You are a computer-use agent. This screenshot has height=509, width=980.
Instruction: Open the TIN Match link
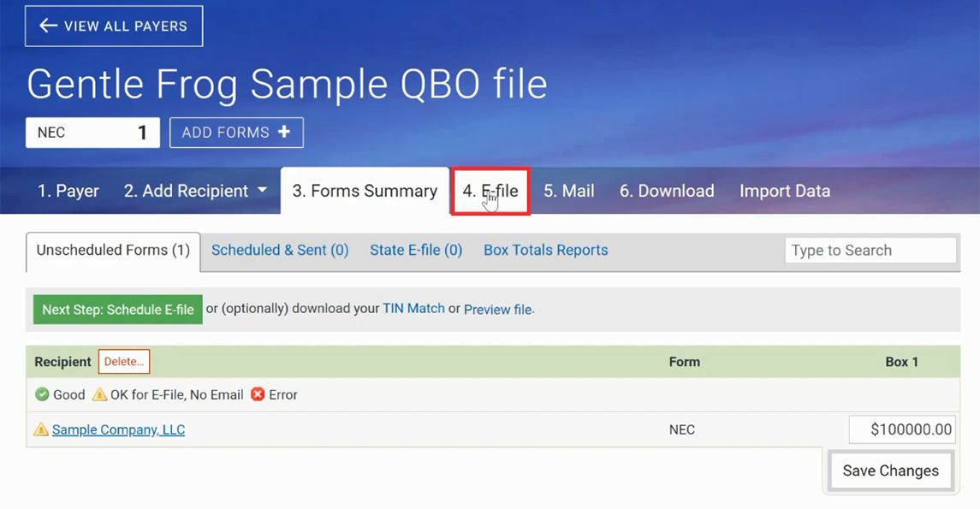coord(413,309)
